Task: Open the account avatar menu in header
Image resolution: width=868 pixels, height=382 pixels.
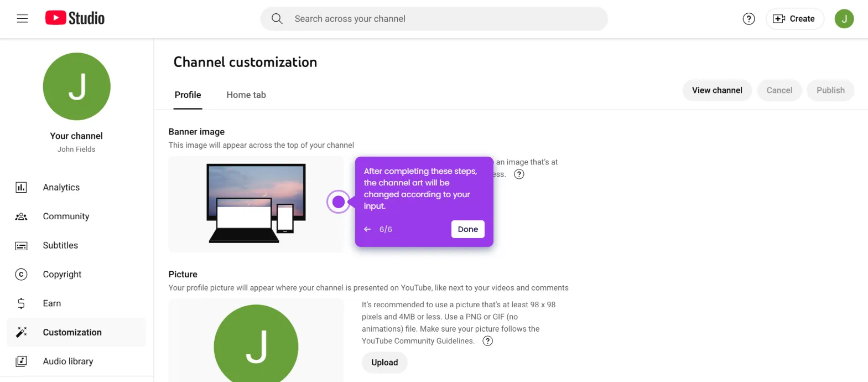Action: coord(844,19)
